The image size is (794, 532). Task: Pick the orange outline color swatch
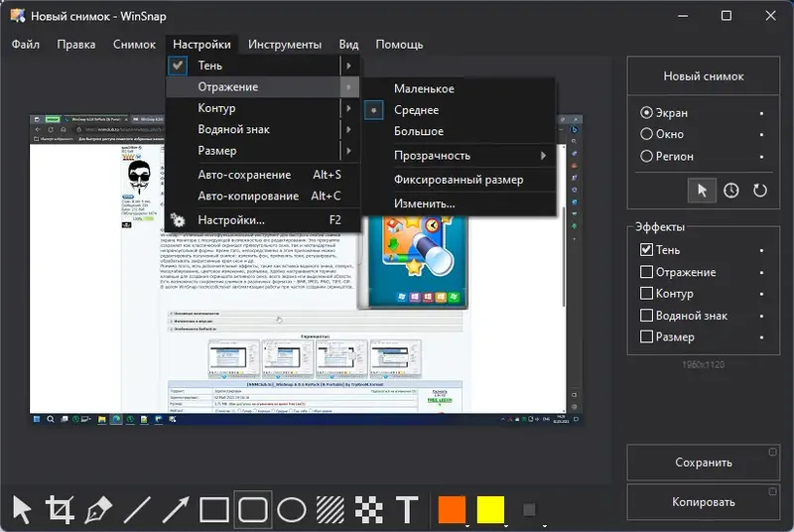(452, 509)
